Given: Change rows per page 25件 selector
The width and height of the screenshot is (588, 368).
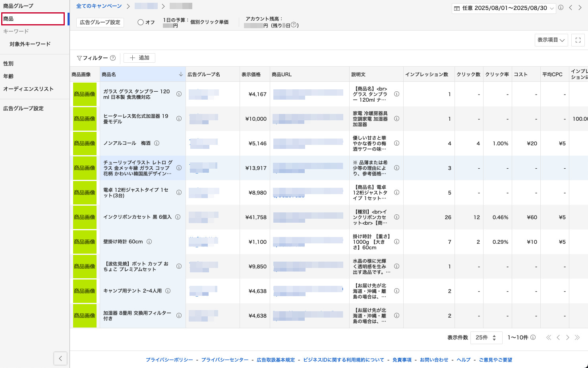Looking at the screenshot, I should [486, 338].
